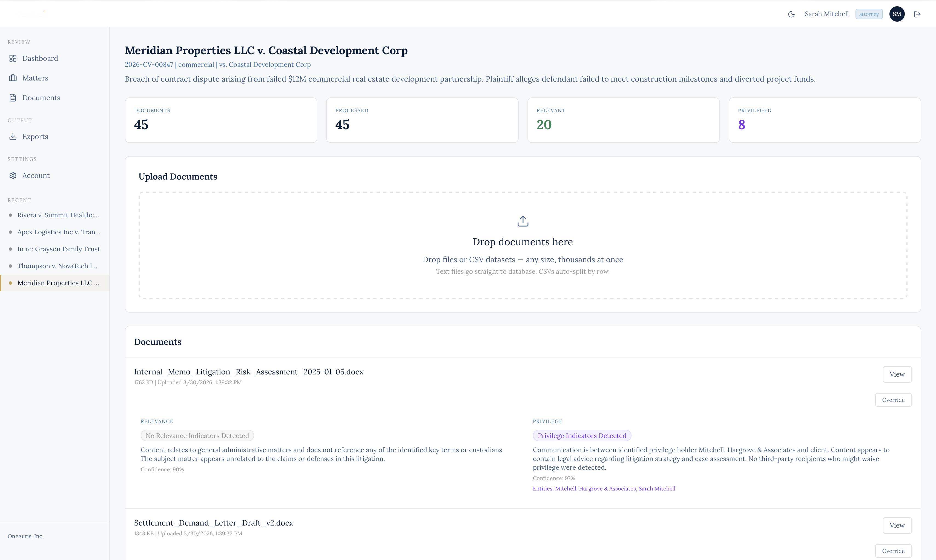This screenshot has width=936, height=560.
Task: Click the Privilege Indicators Detected badge
Action: pos(581,435)
